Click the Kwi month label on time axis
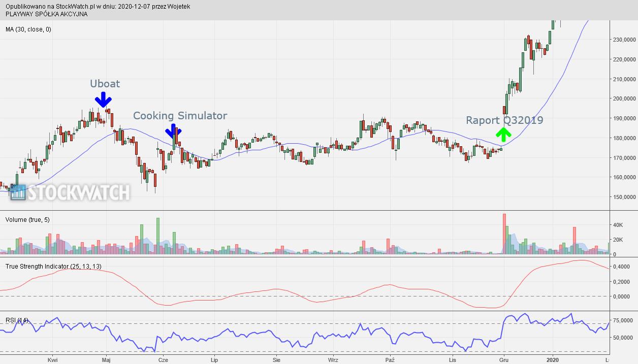The image size is (638, 364). point(52,359)
